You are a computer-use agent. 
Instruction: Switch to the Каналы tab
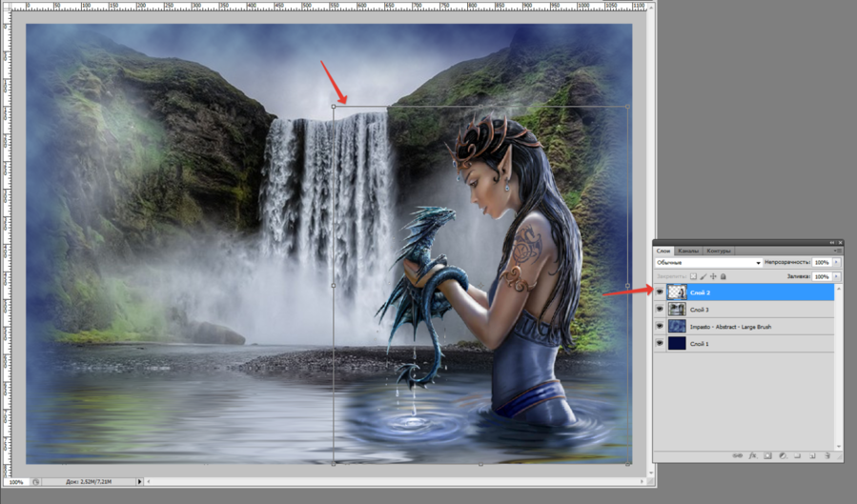click(687, 251)
